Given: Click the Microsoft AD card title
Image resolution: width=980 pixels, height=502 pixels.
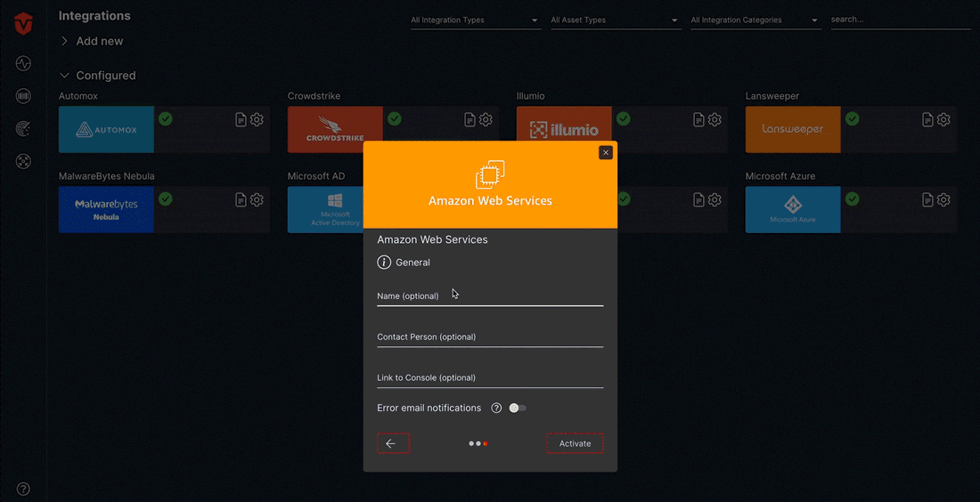Looking at the screenshot, I should click(x=316, y=176).
